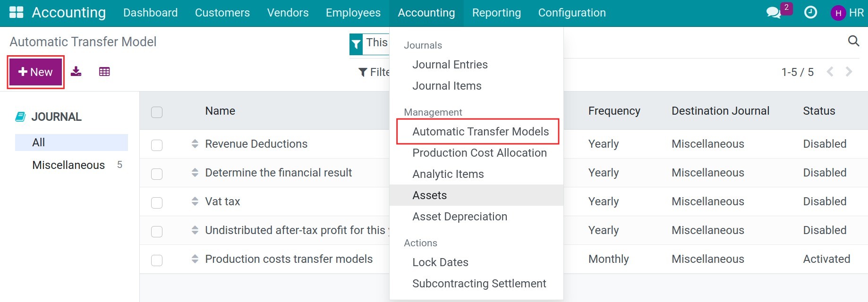Go to next page arrow
868x302 pixels.
pyautogui.click(x=849, y=72)
